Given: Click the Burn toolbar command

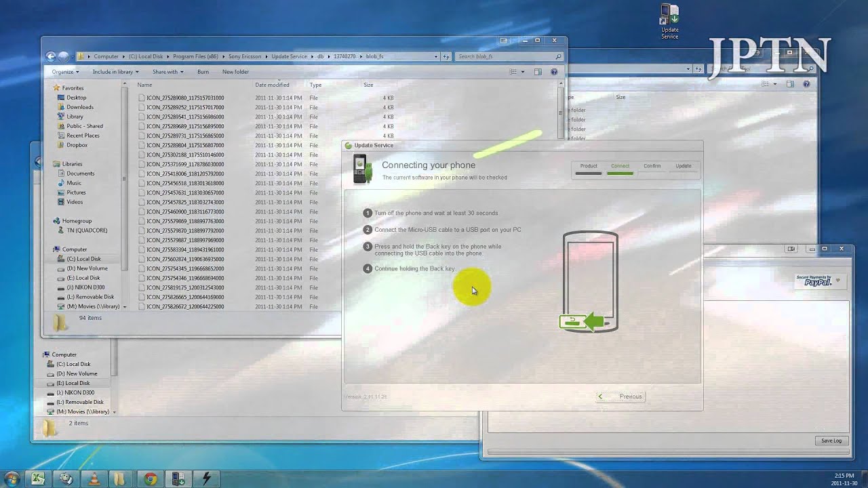Looking at the screenshot, I should click(203, 72).
